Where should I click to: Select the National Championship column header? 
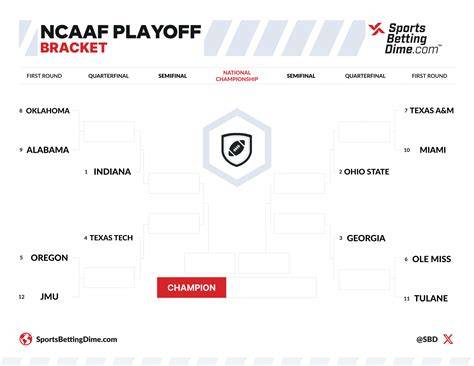pos(237,76)
